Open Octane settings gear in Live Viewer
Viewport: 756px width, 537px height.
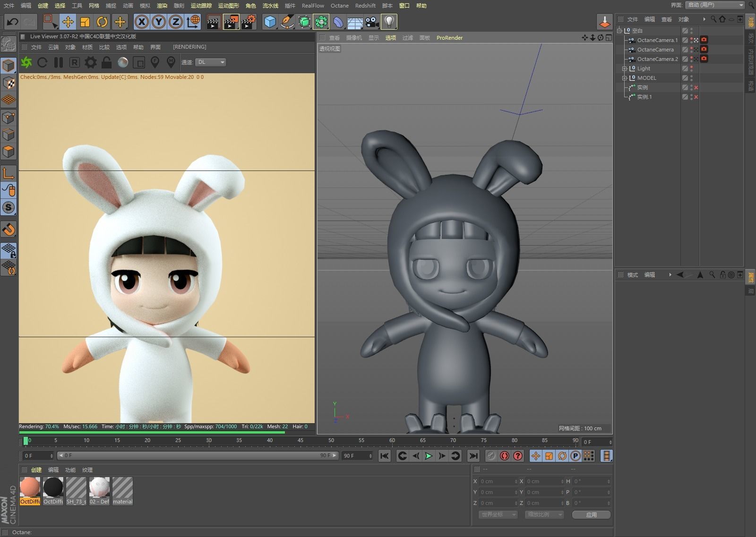[90, 62]
